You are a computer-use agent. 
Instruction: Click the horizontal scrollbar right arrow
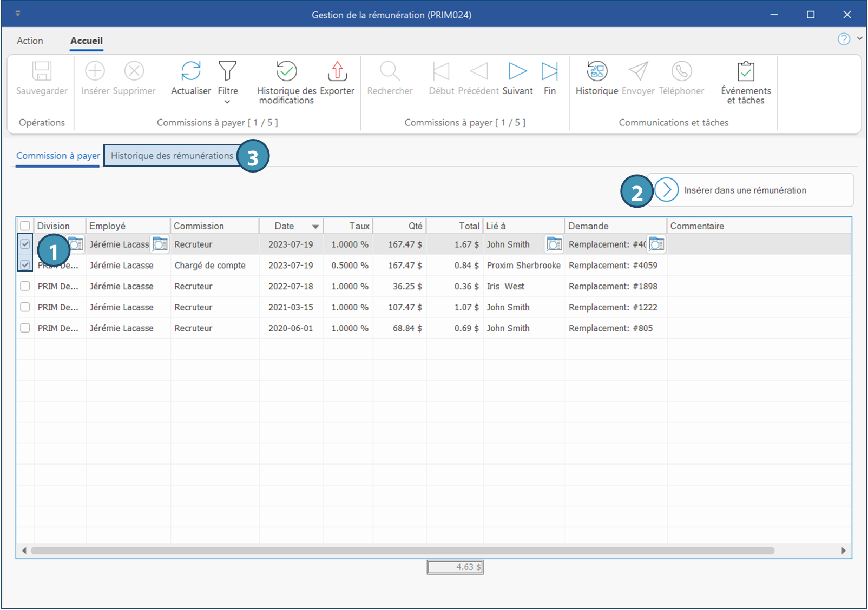coord(843,551)
